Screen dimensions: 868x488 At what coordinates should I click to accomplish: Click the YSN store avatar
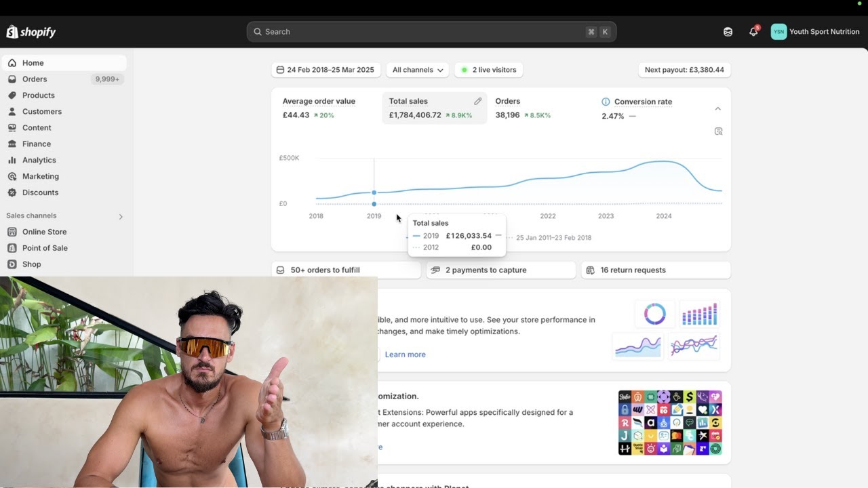[x=779, y=32]
